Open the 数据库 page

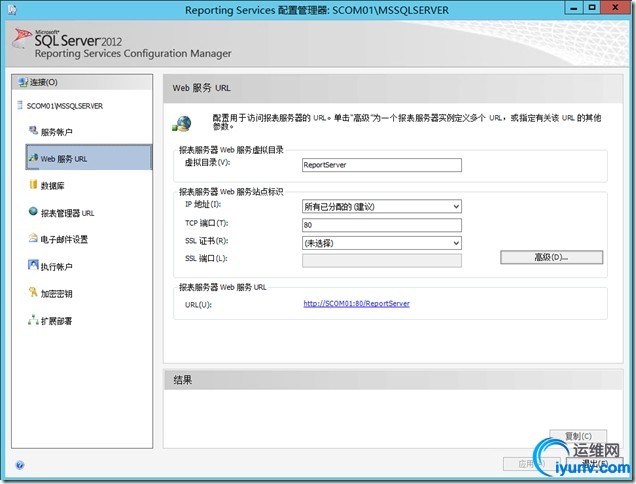(52, 186)
